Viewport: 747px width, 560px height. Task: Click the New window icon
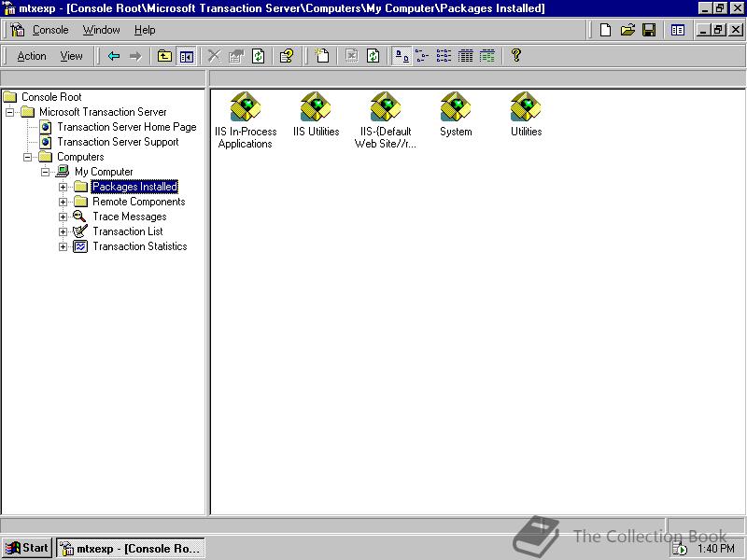(x=678, y=30)
